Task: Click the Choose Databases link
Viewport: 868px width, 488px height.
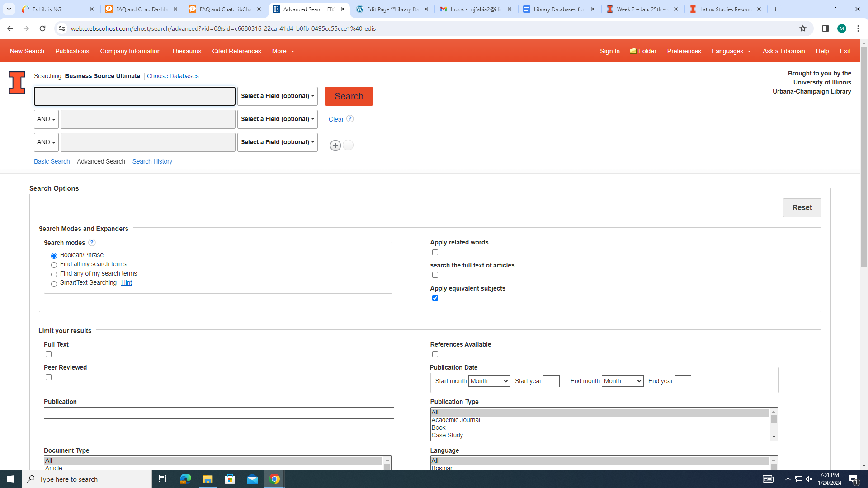Action: [x=173, y=76]
